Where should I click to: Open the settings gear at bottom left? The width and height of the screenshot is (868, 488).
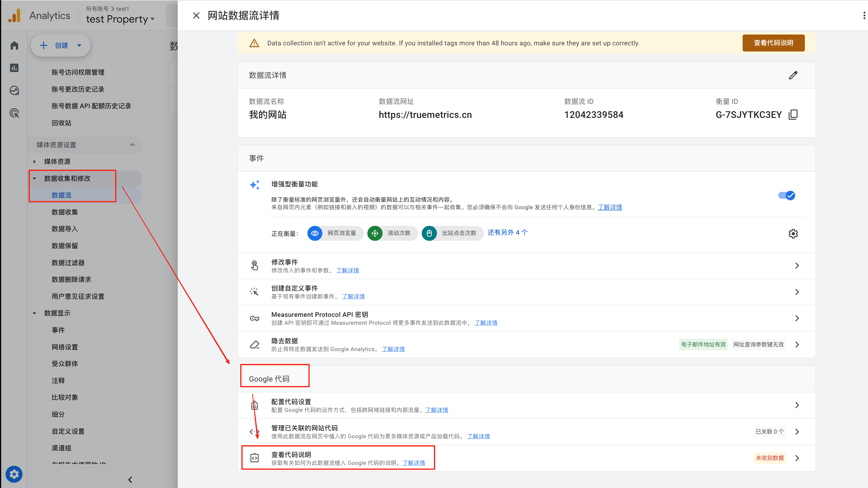pyautogui.click(x=14, y=474)
